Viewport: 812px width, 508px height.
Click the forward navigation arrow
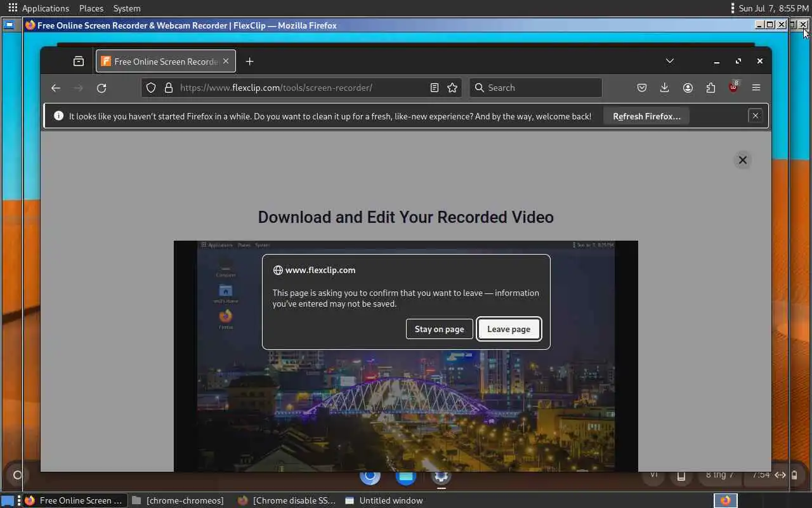tap(79, 88)
